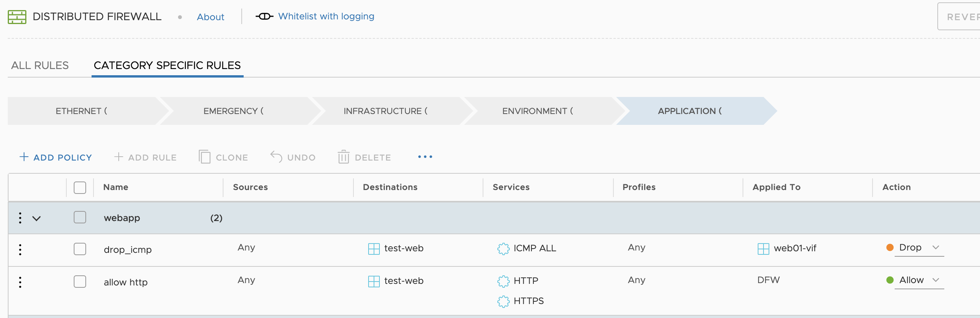Screen dimensions: 980x318
Task: Click the Distributed Firewall brick icon
Action: pyautogui.click(x=17, y=17)
